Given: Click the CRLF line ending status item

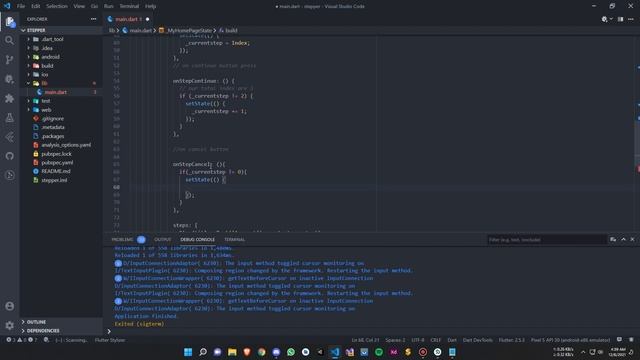Looking at the screenshot, I should pyautogui.click(x=436, y=340).
